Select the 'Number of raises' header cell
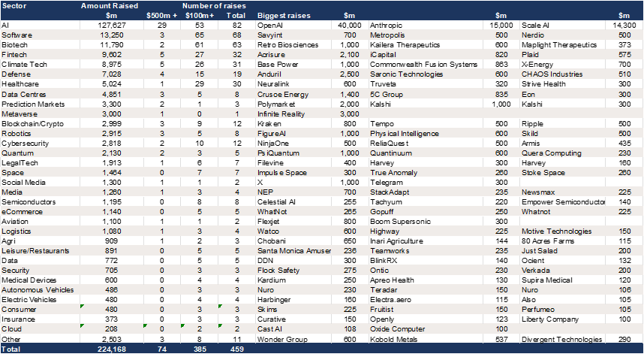This screenshot has width=644, height=354. 214,6
